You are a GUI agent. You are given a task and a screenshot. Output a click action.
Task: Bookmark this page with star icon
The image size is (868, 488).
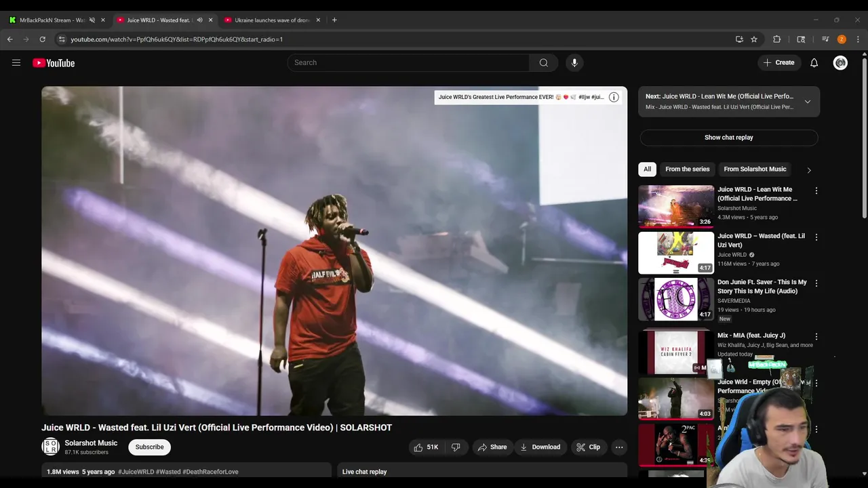coord(753,39)
